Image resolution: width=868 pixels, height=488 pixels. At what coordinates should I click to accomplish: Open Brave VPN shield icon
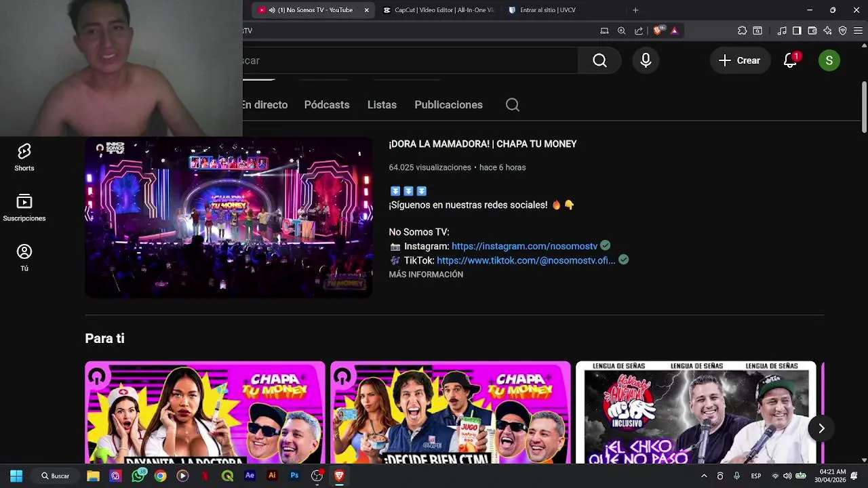(843, 30)
